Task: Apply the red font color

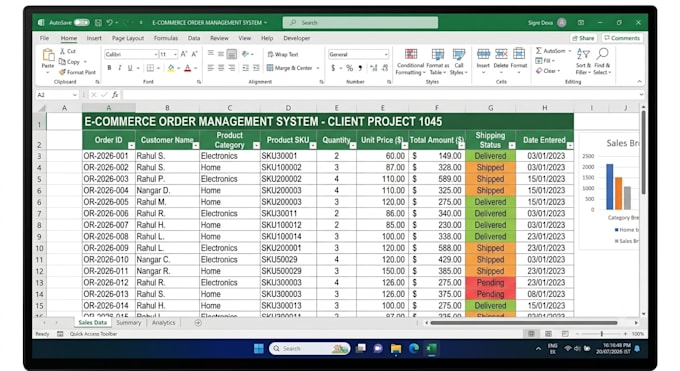Action: click(x=187, y=68)
